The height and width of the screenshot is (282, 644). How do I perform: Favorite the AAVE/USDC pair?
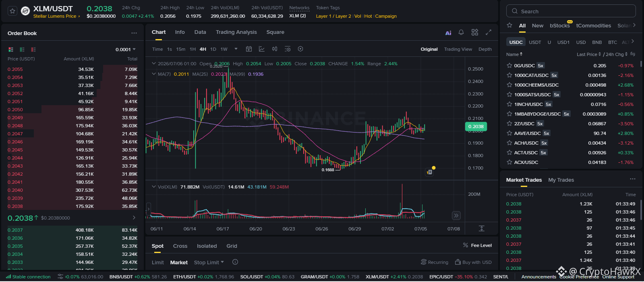[509, 133]
